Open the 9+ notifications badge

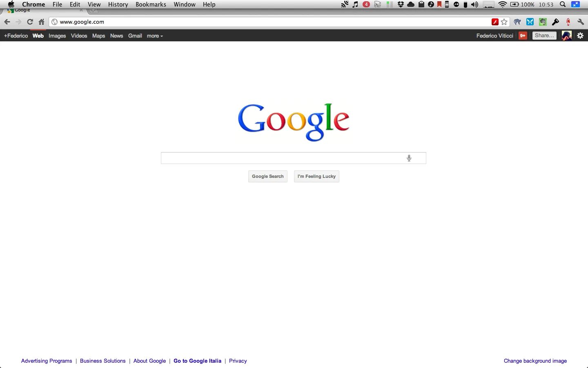pos(523,36)
